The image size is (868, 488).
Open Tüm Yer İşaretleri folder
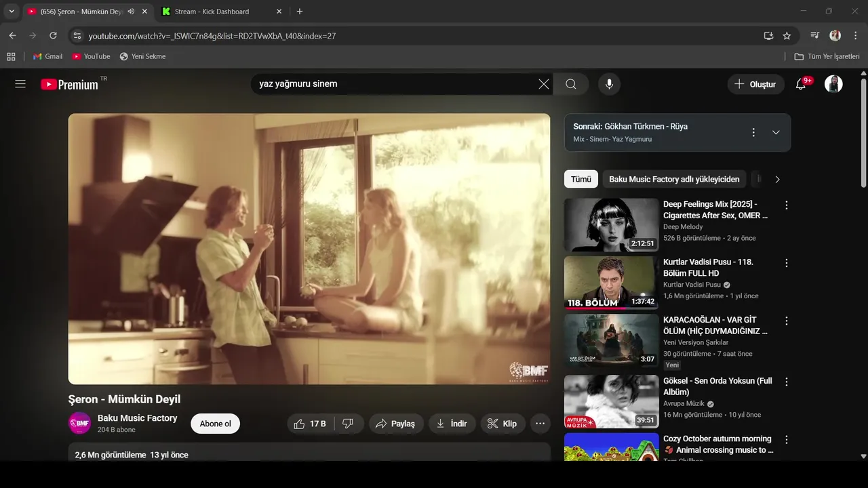pyautogui.click(x=827, y=56)
